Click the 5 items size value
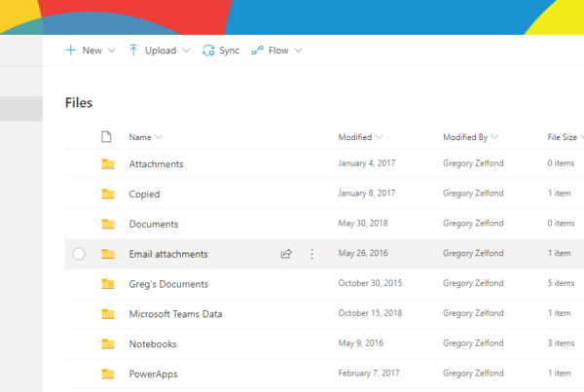This screenshot has height=392, width=584. pyautogui.click(x=561, y=283)
